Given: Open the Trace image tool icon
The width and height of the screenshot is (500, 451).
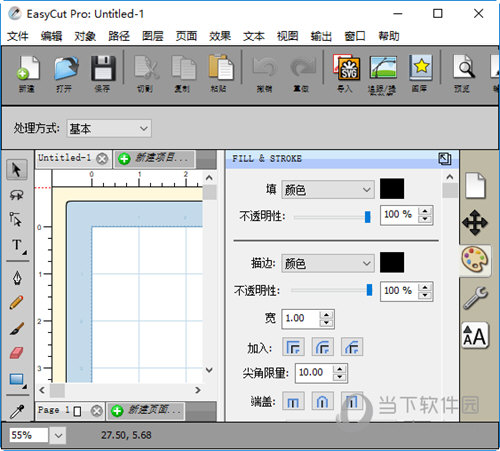Looking at the screenshot, I should pyautogui.click(x=383, y=68).
